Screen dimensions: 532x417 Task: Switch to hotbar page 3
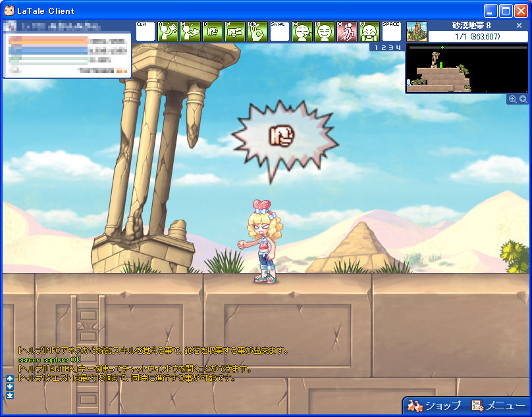click(390, 47)
